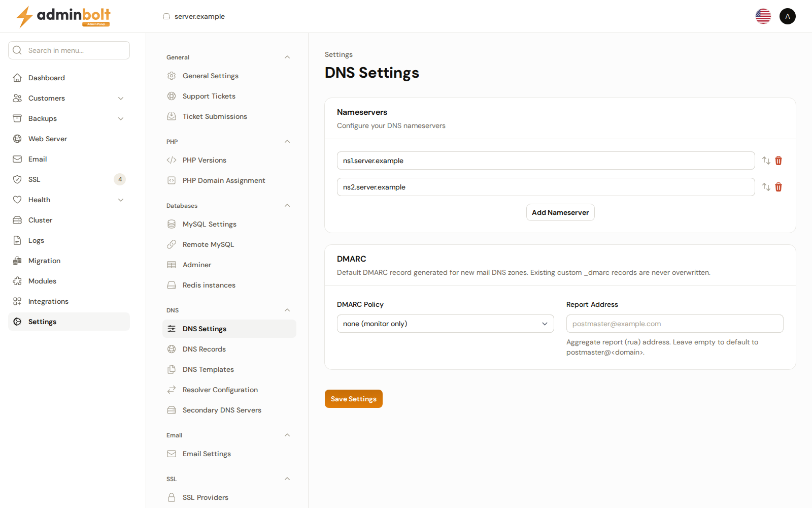Click the General Settings gear icon
This screenshot has height=508, width=812.
172,76
